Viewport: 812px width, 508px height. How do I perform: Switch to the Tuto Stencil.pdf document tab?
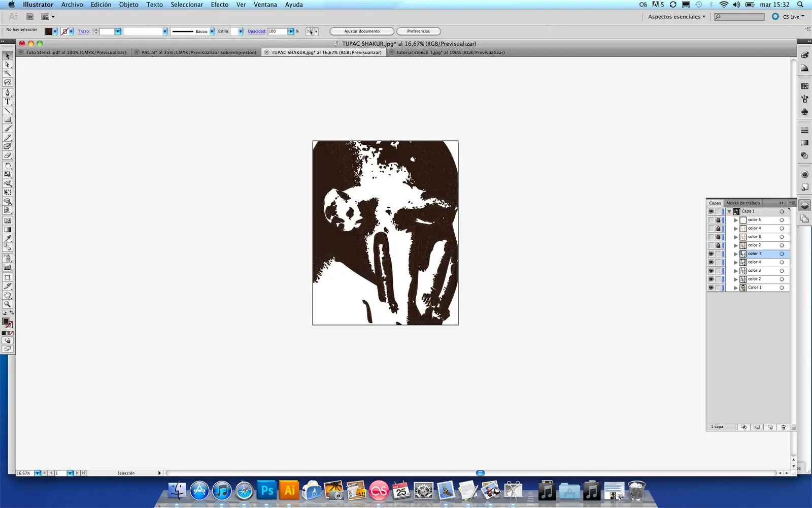pos(75,52)
